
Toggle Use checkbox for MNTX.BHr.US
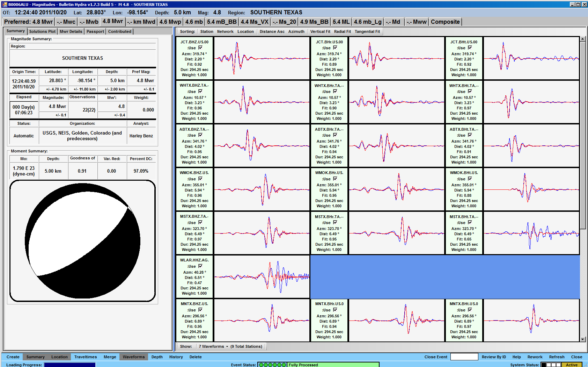coord(335,310)
